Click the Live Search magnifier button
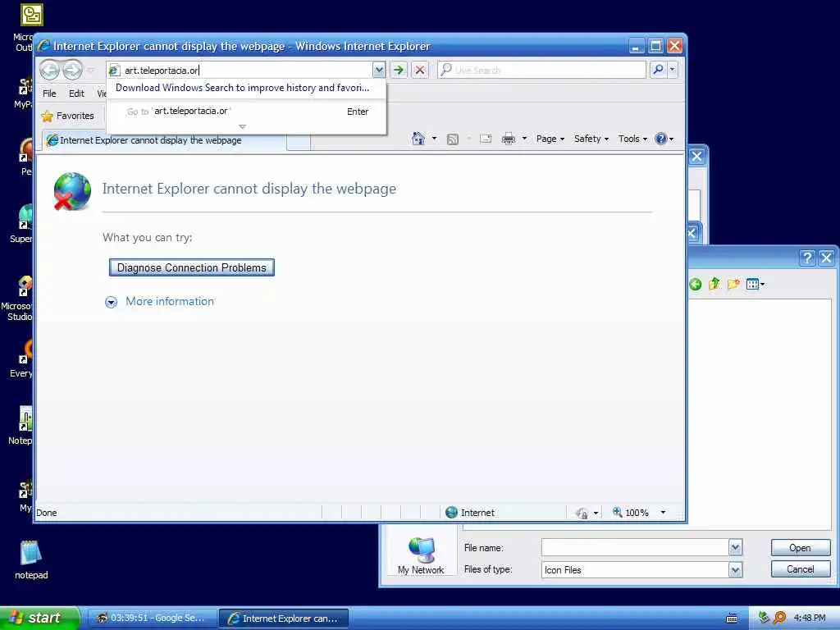Viewport: 840px width, 630px height. pos(658,69)
